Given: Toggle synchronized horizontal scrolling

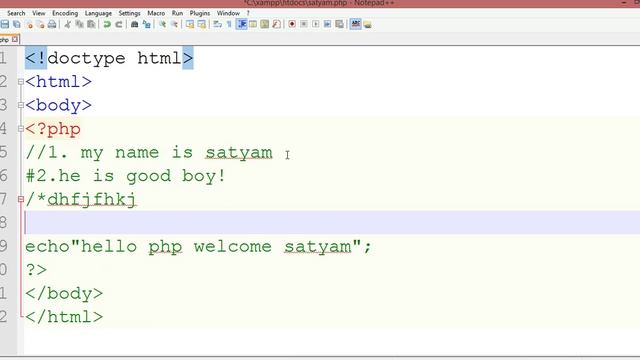Looking at the screenshot, I should point(202,24).
